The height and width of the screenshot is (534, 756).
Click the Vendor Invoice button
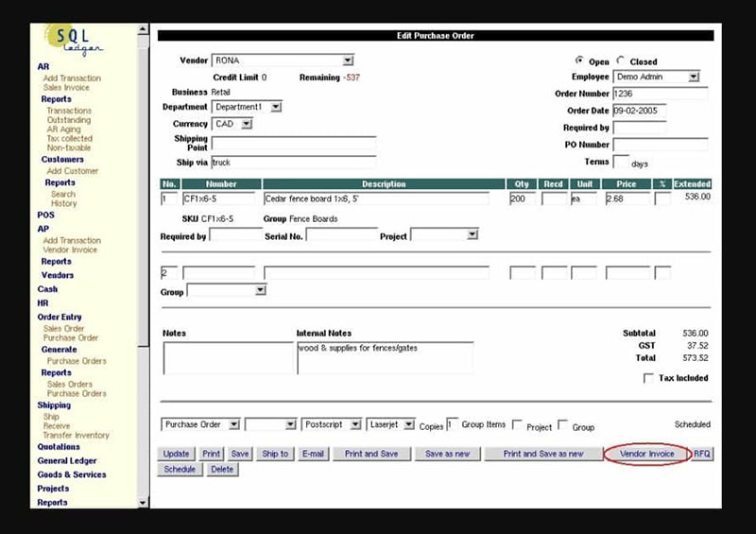point(647,454)
